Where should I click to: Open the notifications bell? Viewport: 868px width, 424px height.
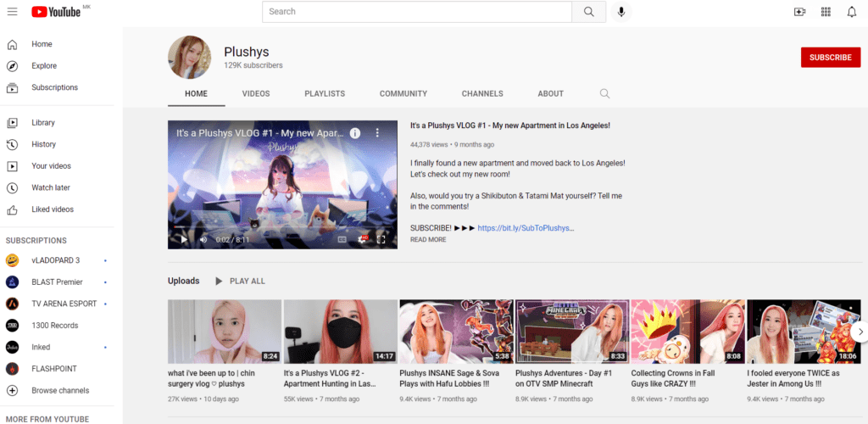851,12
